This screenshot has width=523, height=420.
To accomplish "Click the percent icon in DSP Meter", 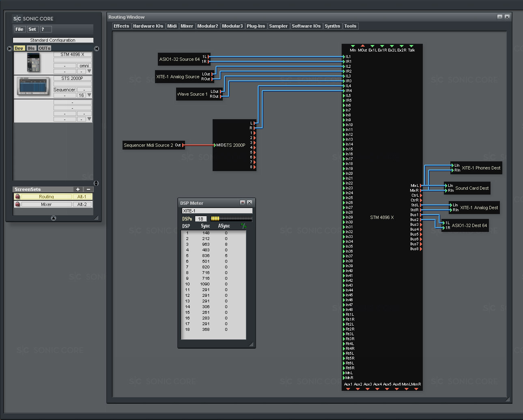I will [x=243, y=226].
